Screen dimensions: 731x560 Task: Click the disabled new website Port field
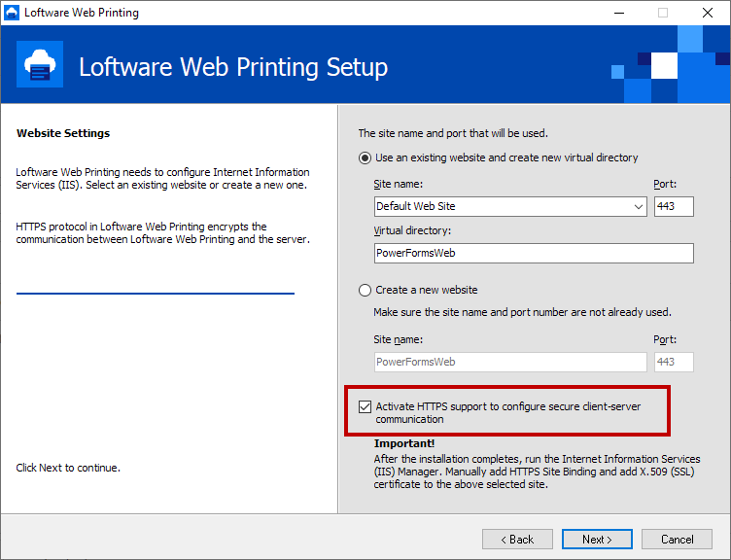674,362
